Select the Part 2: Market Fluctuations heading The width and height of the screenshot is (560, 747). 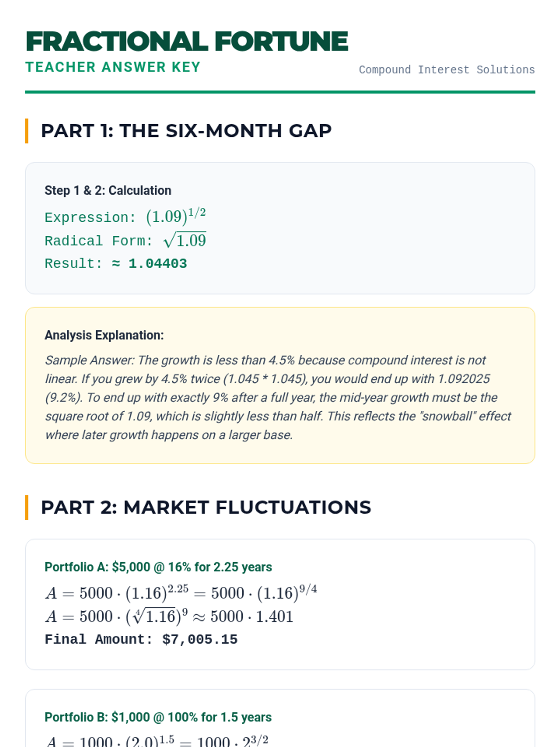pyautogui.click(x=206, y=507)
